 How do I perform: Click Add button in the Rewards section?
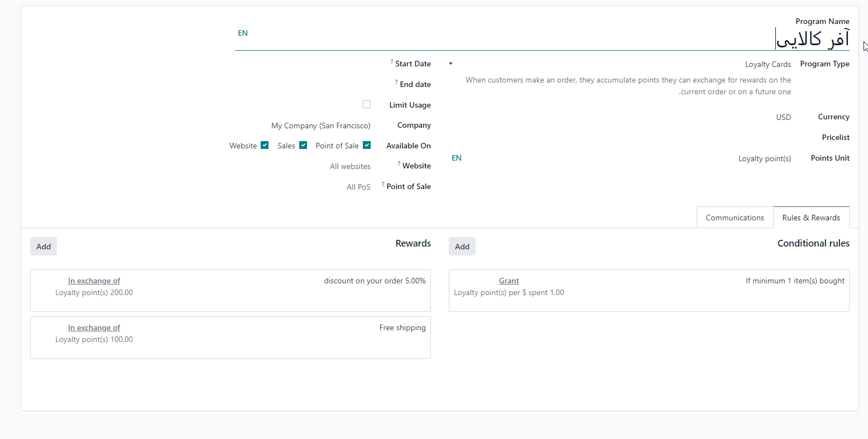coord(44,247)
